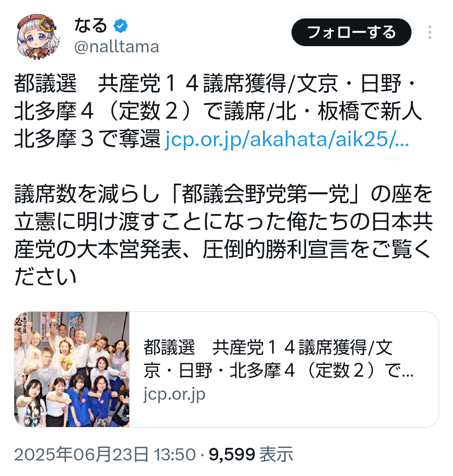Click the なる display name

pos(91,26)
